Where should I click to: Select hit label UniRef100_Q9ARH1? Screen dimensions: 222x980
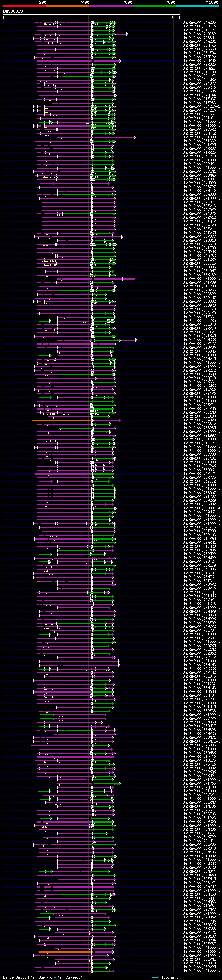(199, 543)
